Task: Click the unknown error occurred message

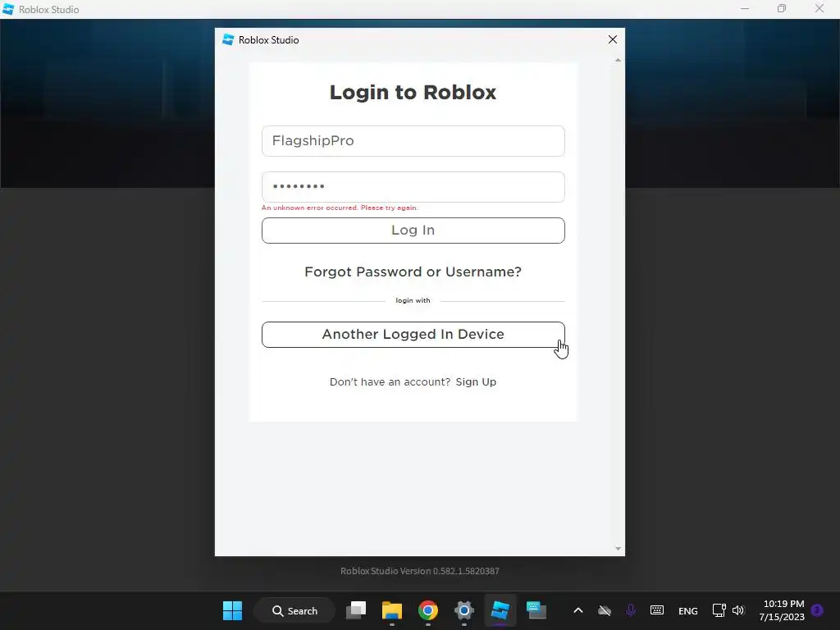Action: (x=340, y=208)
